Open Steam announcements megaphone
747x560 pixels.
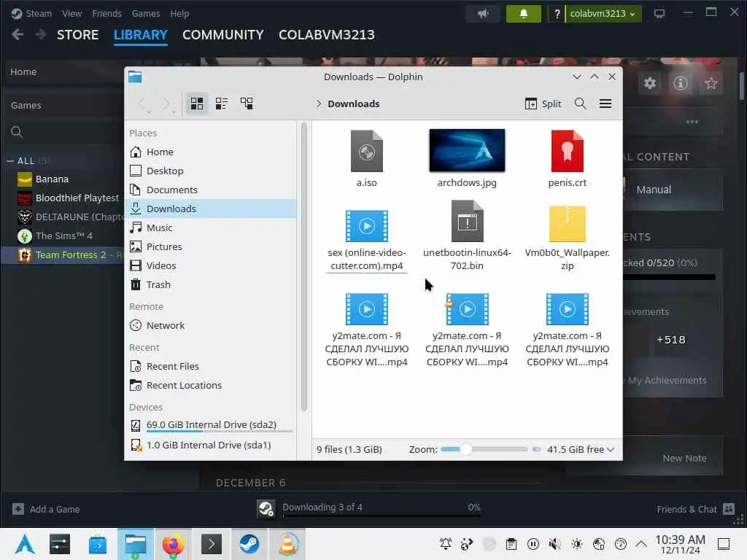pos(483,14)
